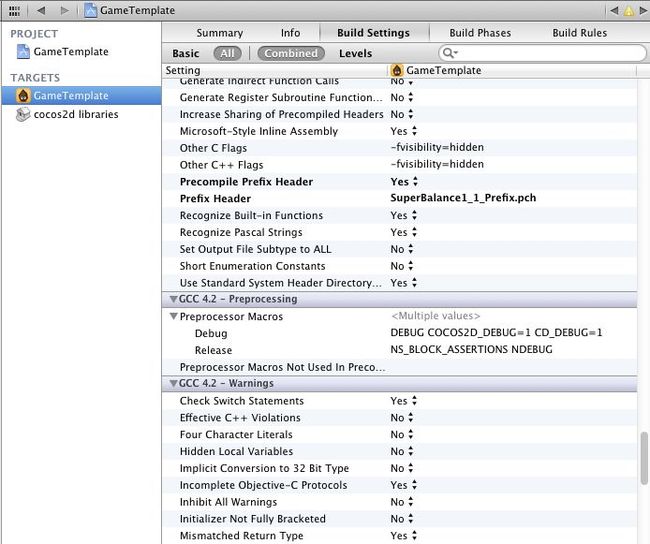Open the related files grid icon
The height and width of the screenshot is (544, 650).
click(14, 11)
